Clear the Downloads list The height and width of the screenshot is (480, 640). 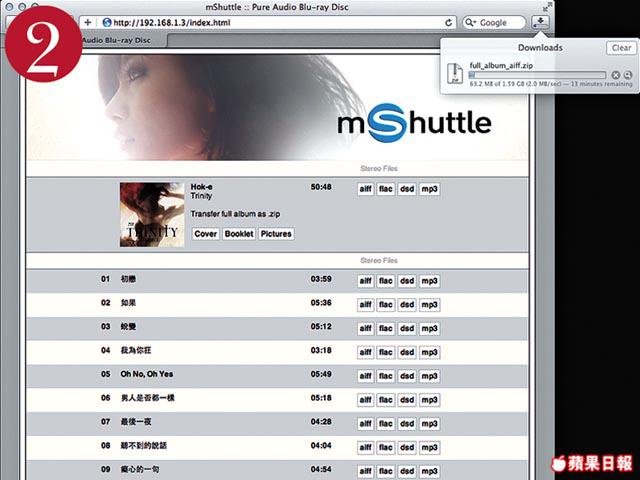[x=620, y=47]
